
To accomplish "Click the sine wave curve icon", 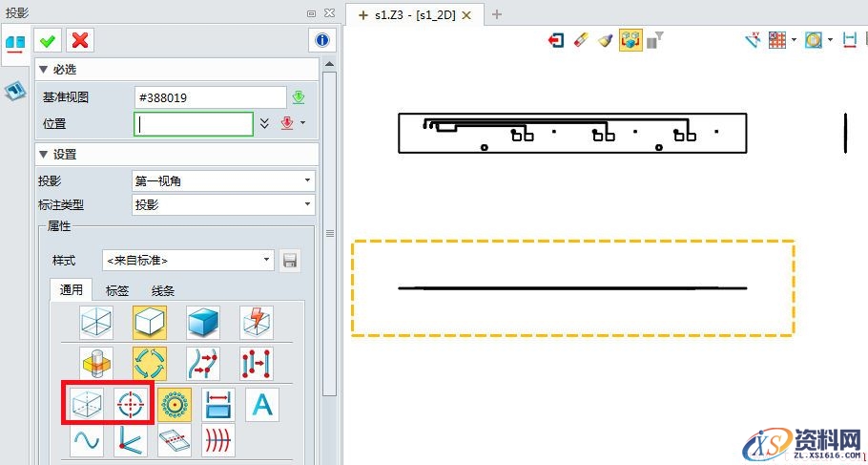I will (x=86, y=440).
